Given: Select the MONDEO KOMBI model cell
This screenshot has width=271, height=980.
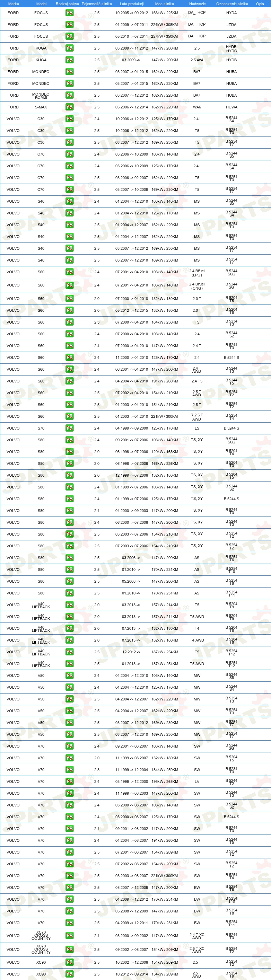Looking at the screenshot, I should click(41, 96).
